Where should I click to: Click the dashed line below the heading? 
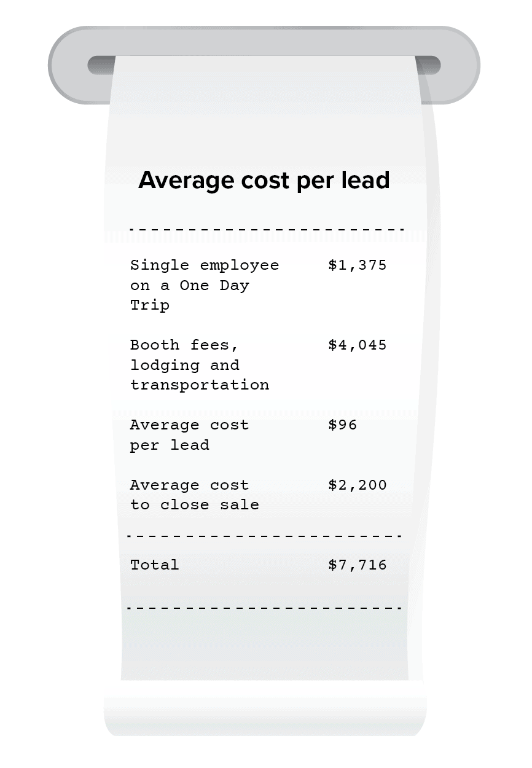266,230
